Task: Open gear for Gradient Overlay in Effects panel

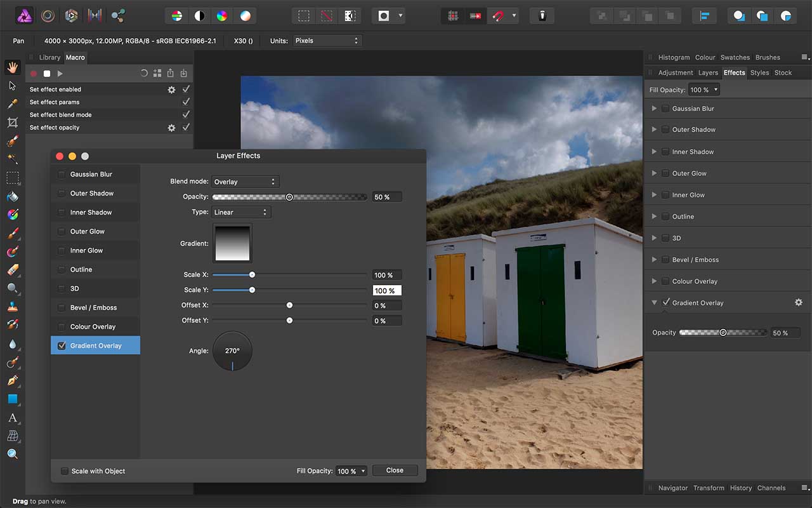Action: 799,303
